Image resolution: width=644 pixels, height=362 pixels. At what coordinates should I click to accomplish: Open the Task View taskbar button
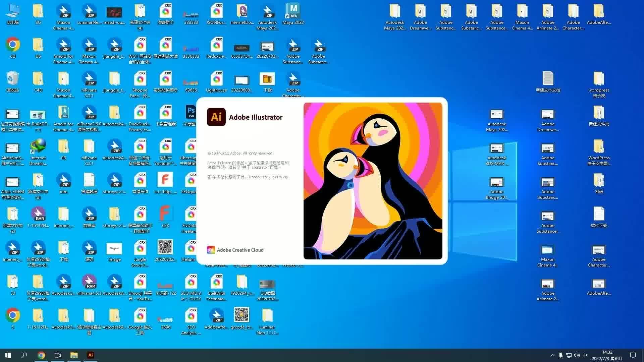[x=57, y=355]
